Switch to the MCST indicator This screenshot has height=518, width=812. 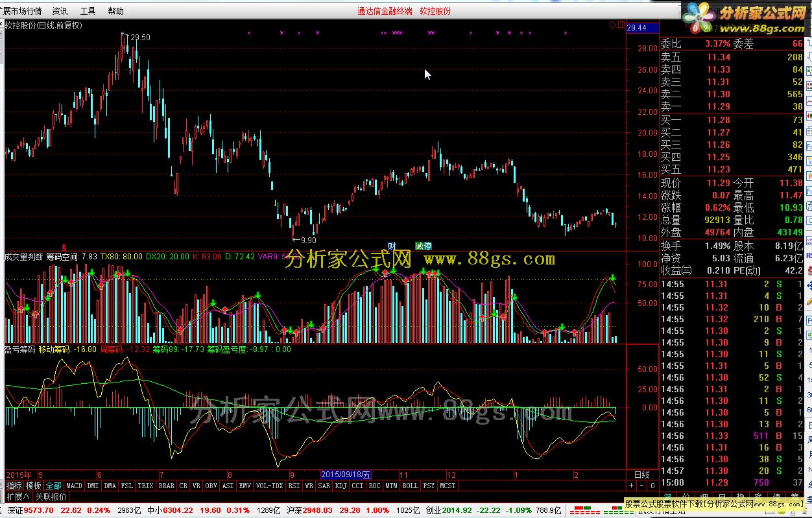(448, 486)
